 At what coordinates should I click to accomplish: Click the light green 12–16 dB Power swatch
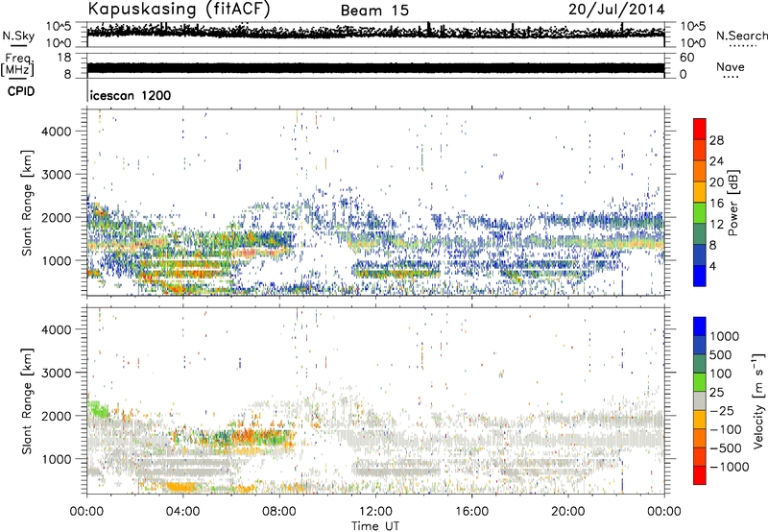700,213
